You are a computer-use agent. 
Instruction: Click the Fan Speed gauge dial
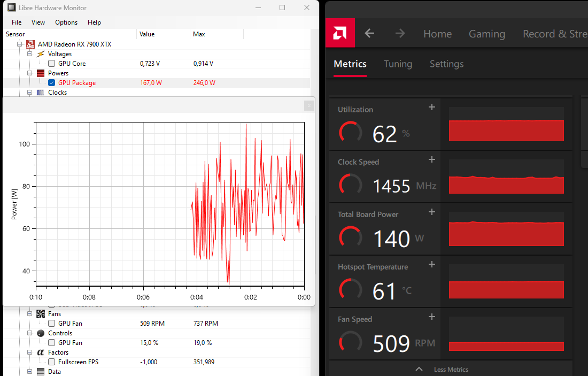350,342
